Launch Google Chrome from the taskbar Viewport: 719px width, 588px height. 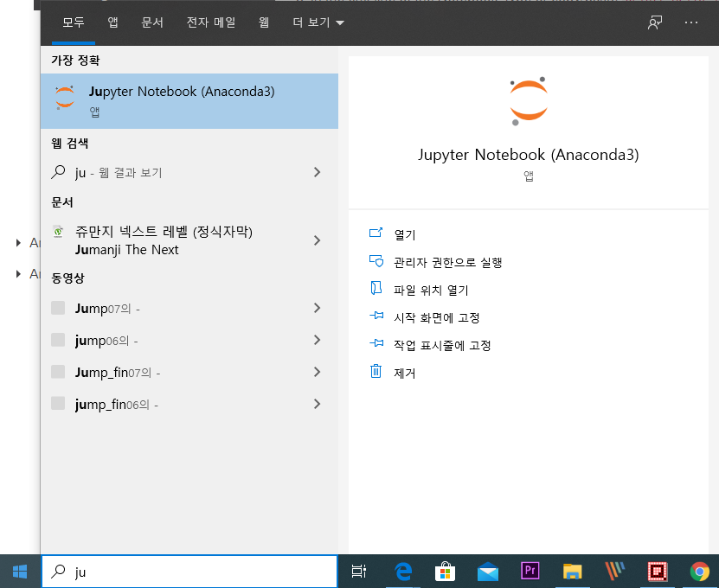tap(700, 572)
